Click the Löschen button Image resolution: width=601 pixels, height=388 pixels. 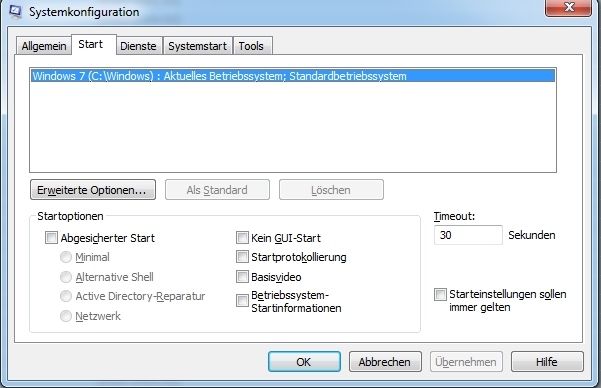pos(331,190)
